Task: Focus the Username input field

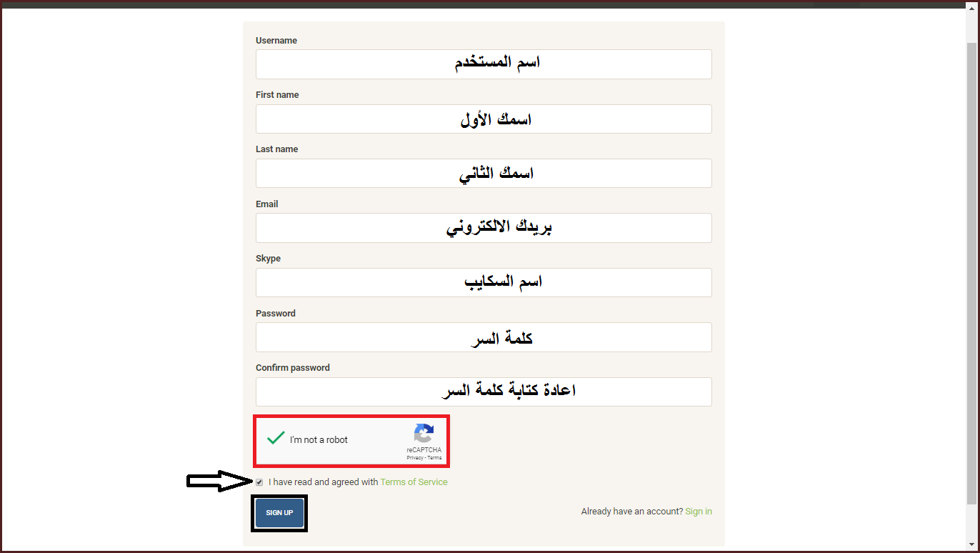Action: pos(484,64)
